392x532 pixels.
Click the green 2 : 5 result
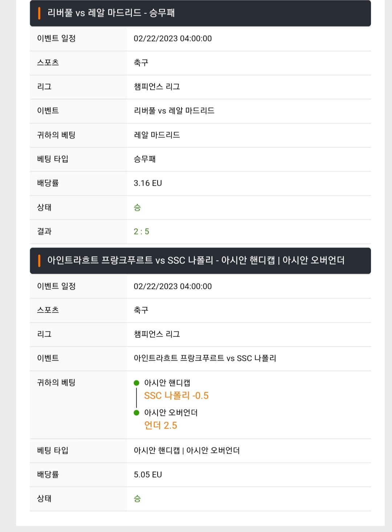point(142,231)
